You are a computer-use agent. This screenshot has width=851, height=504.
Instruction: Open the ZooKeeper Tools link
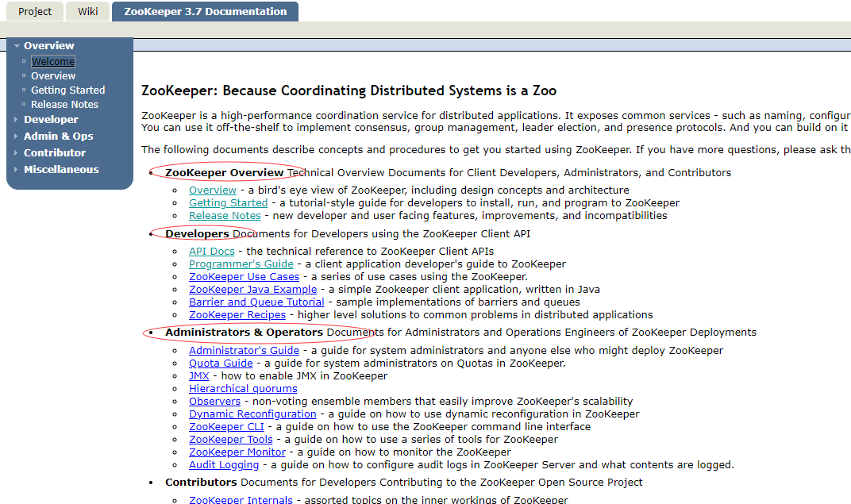pos(231,440)
